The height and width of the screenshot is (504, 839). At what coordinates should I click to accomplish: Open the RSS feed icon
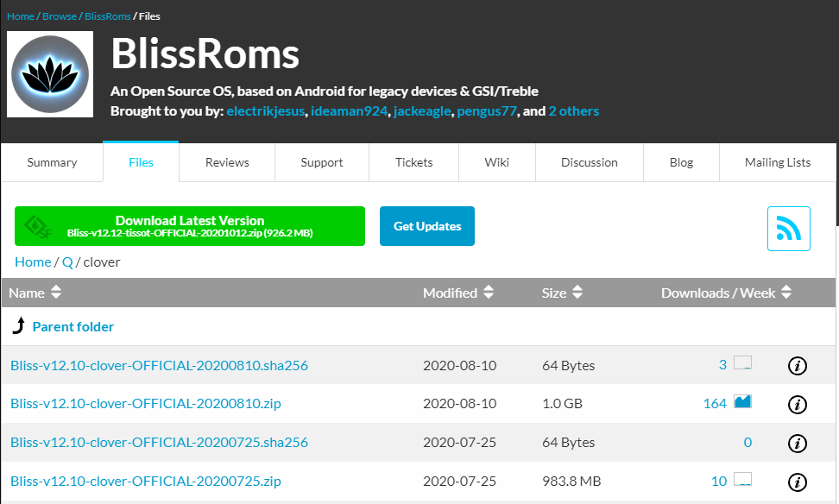[x=788, y=229]
